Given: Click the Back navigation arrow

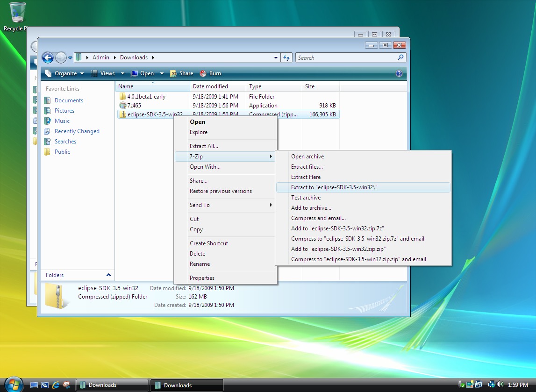Looking at the screenshot, I should point(48,58).
